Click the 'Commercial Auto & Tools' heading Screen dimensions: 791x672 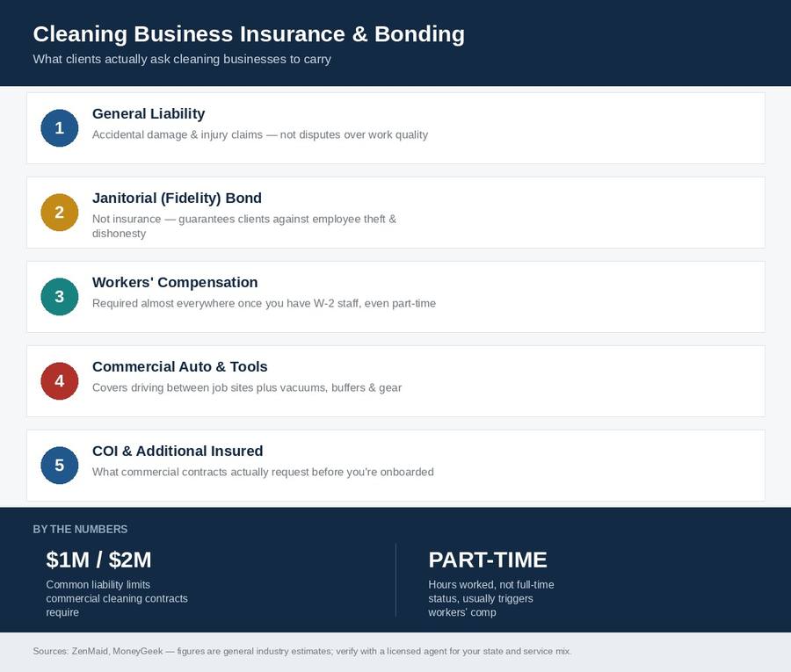179,366
